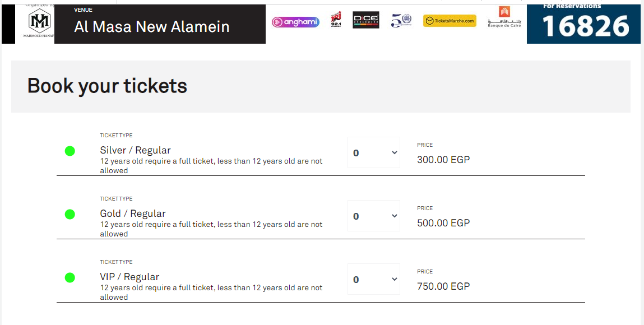Select the Gold / Regular ticket title
The image size is (644, 325).
[x=133, y=213]
